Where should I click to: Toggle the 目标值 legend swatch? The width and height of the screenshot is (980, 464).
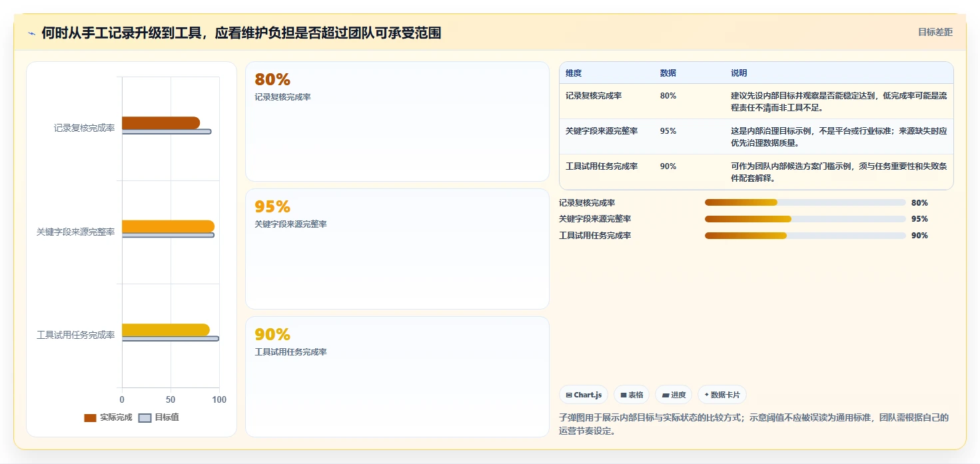tap(145, 417)
